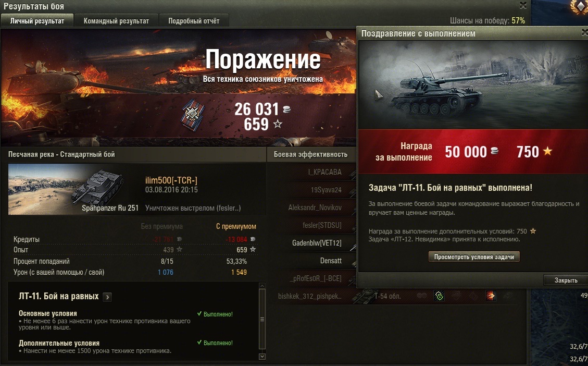Click the credits coin icon beside 26 031
Screen dimensions: 588x366
pos(286,109)
